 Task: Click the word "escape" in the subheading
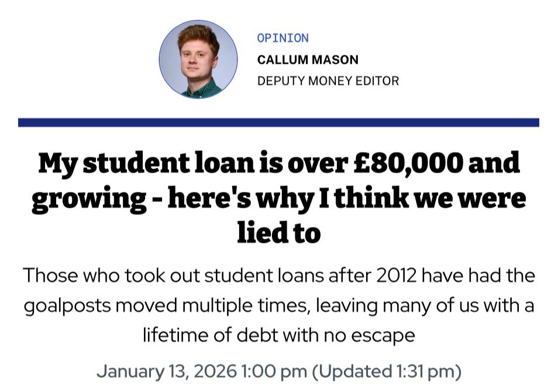tap(383, 336)
